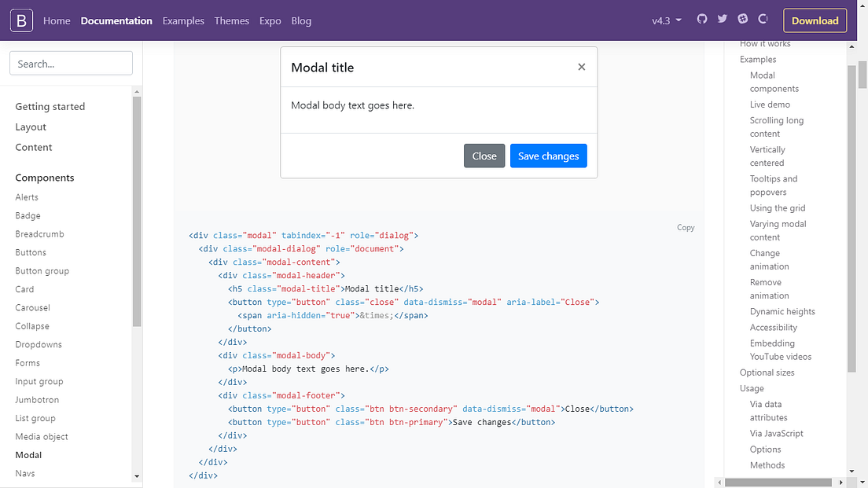Expand the Examples section in the page nav
The width and height of the screenshot is (868, 488).
point(758,59)
